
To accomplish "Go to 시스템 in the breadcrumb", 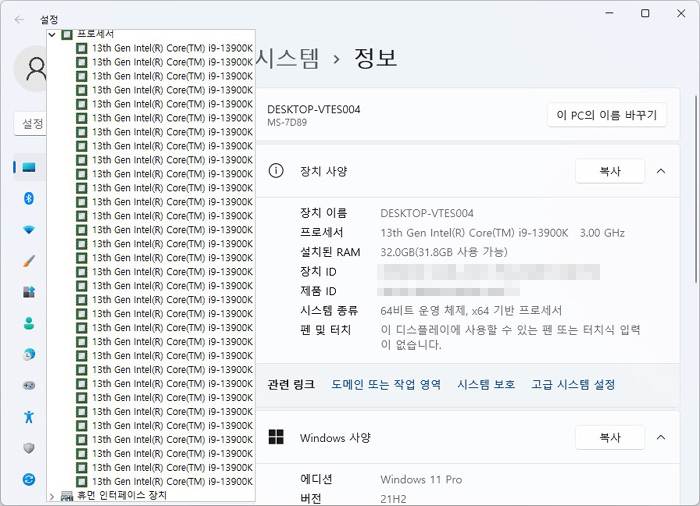I will [x=288, y=59].
